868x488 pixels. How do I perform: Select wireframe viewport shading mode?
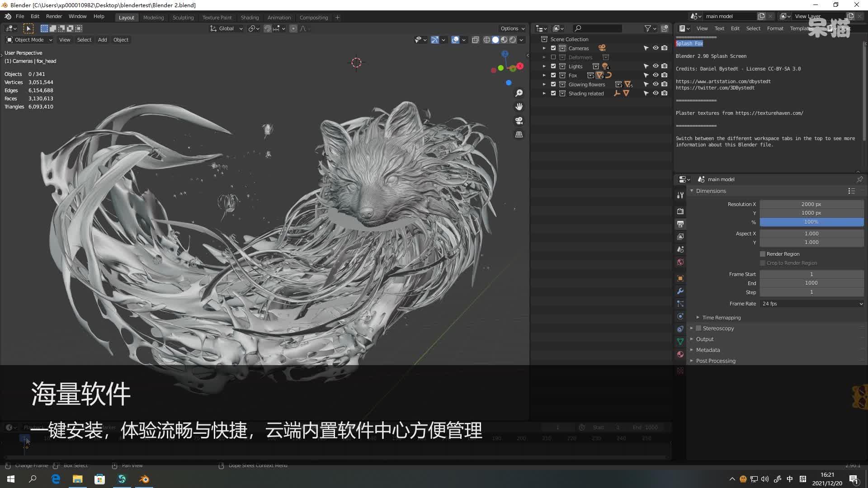tap(487, 40)
